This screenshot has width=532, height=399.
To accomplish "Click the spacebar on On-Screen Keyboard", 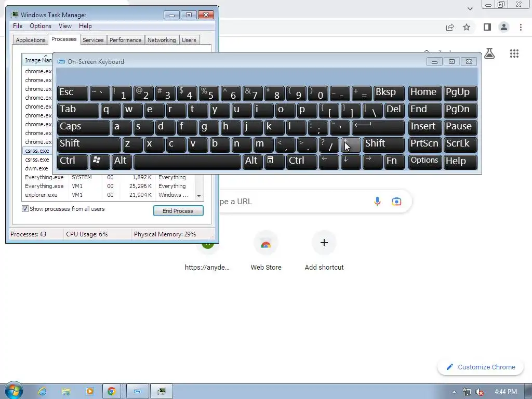I will click(187, 162).
